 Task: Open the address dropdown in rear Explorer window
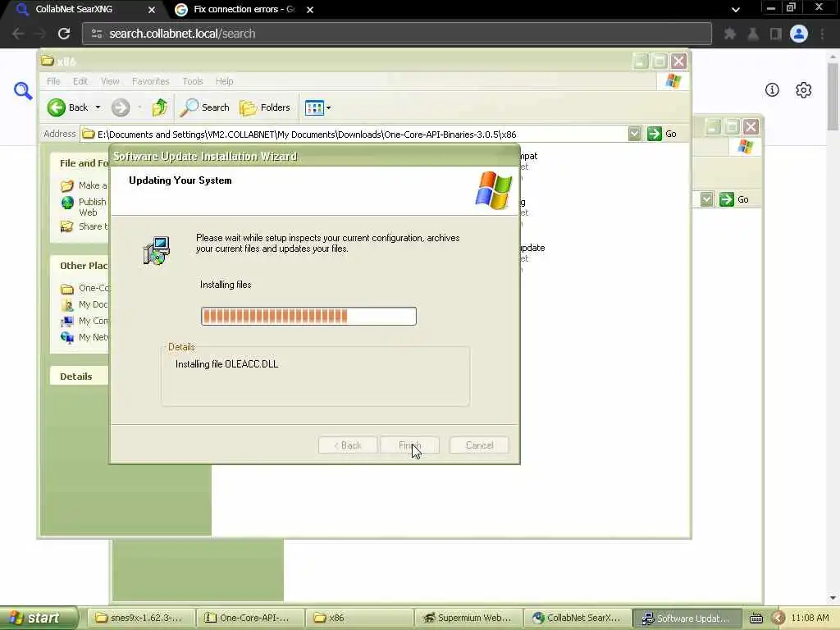pyautogui.click(x=706, y=199)
